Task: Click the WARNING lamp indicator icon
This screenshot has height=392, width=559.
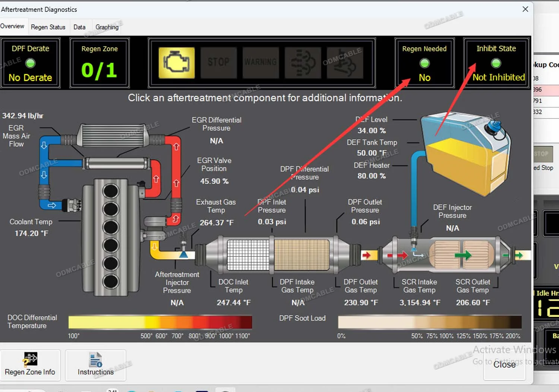Action: 260,63
